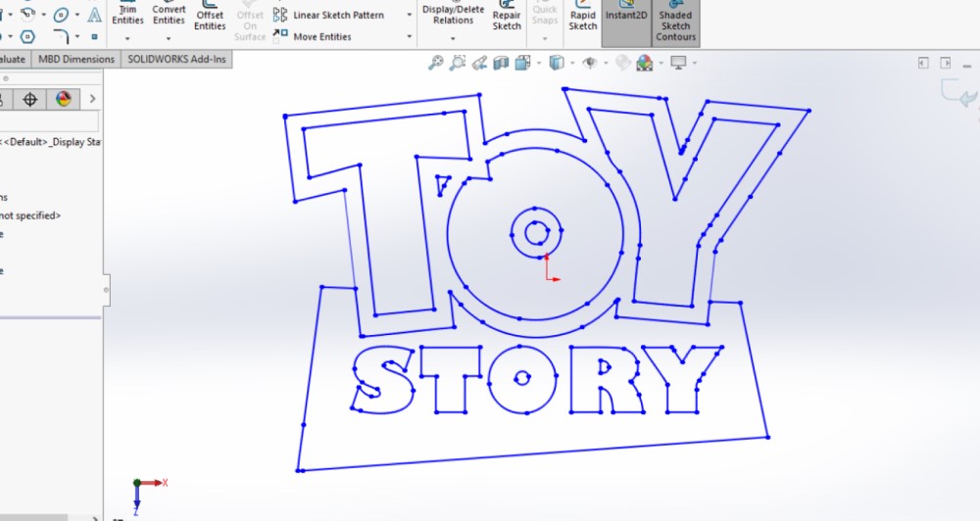Click Convert Entities tool

[x=169, y=14]
